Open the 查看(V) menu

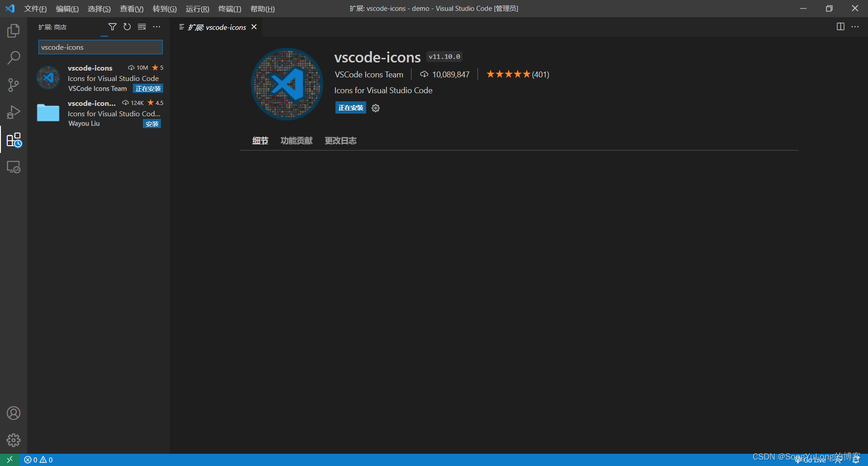(132, 9)
